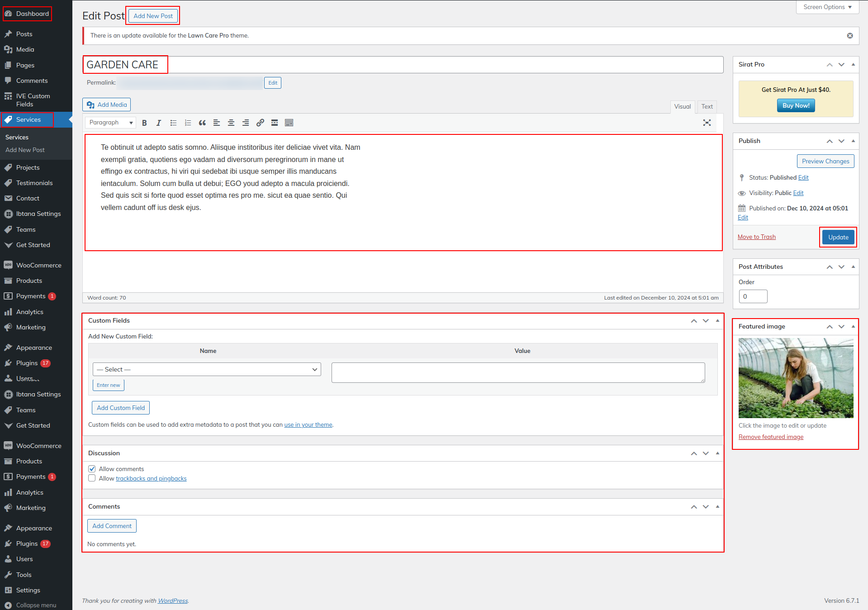This screenshot has width=868, height=610.
Task: Expand the Screen Options panel
Action: (827, 7)
